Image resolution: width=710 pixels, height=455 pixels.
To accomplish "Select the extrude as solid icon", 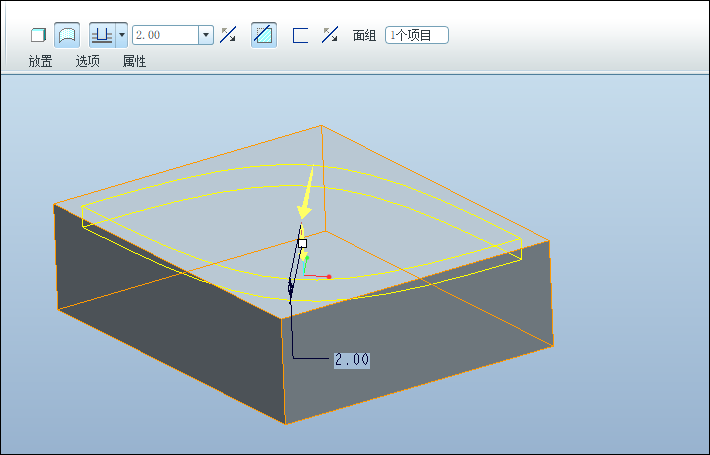I will point(38,35).
